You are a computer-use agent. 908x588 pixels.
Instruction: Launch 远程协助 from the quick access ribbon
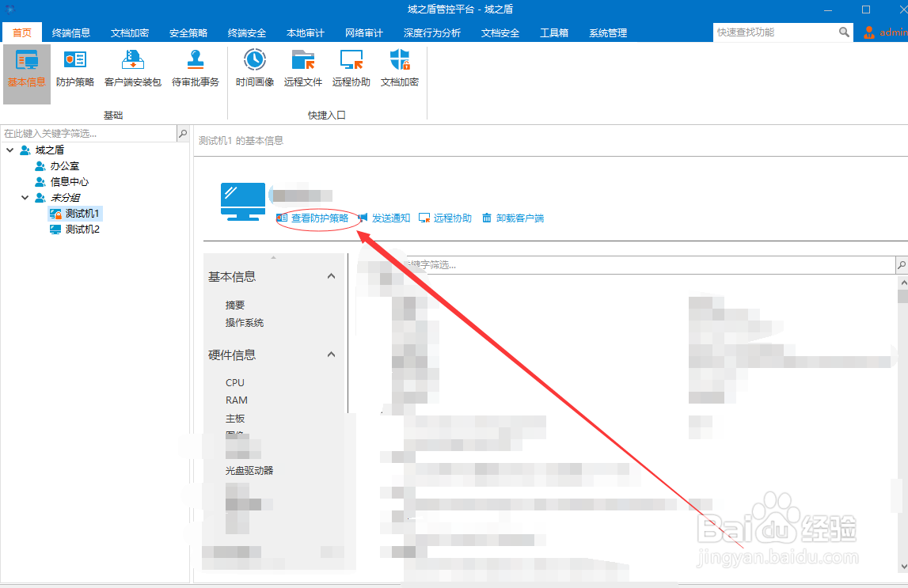coord(351,69)
